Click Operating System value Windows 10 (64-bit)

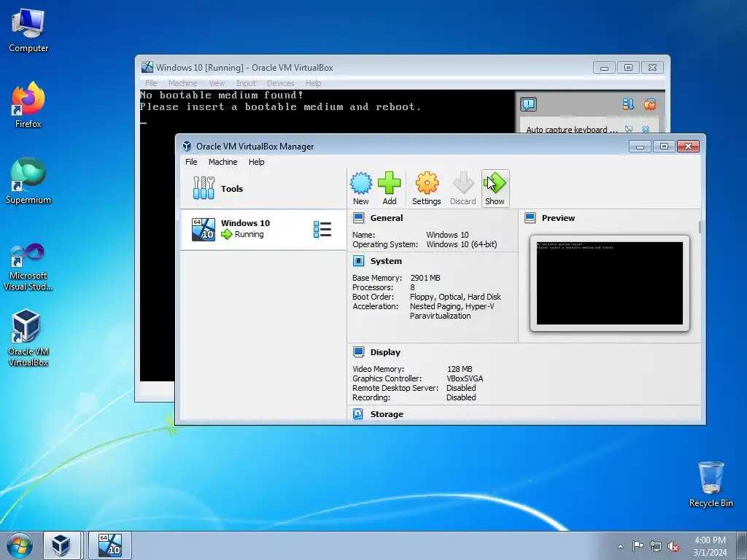point(461,244)
